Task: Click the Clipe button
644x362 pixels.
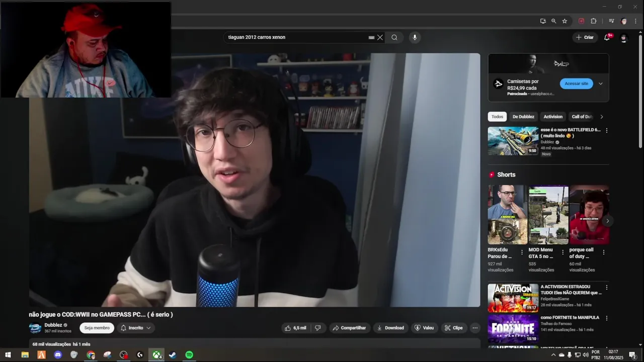Action: [x=453, y=328]
